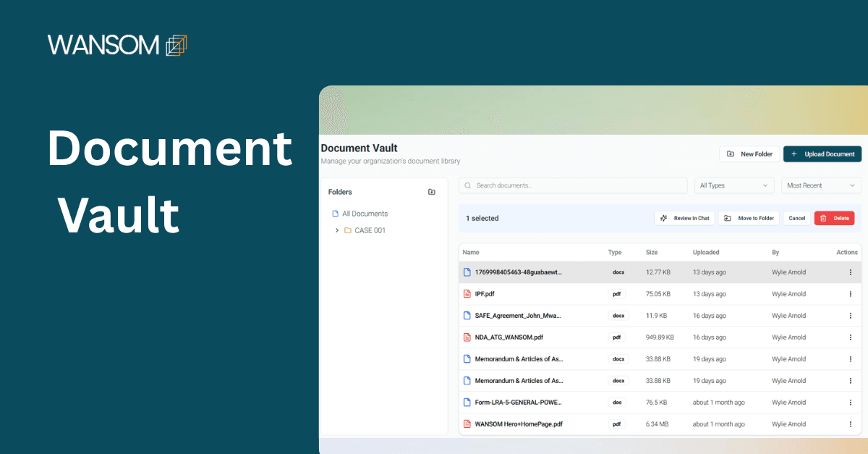Select file name IPF.pdf
This screenshot has height=454, width=868.
click(485, 294)
